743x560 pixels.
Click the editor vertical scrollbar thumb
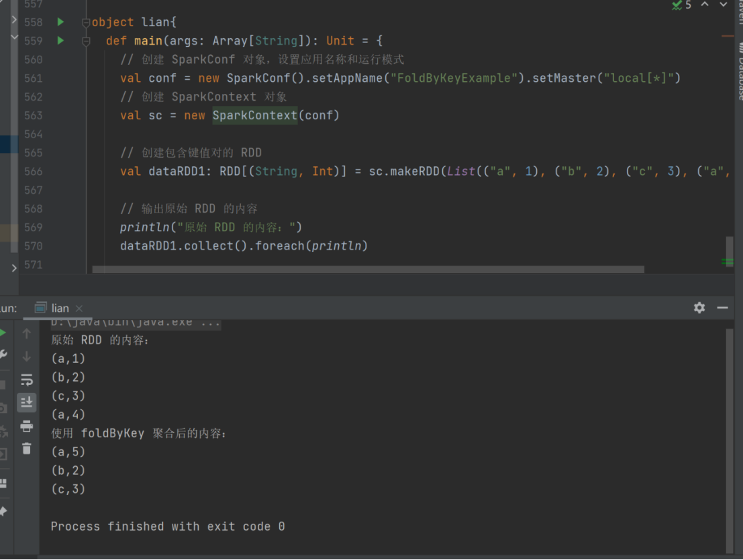pyautogui.click(x=730, y=252)
